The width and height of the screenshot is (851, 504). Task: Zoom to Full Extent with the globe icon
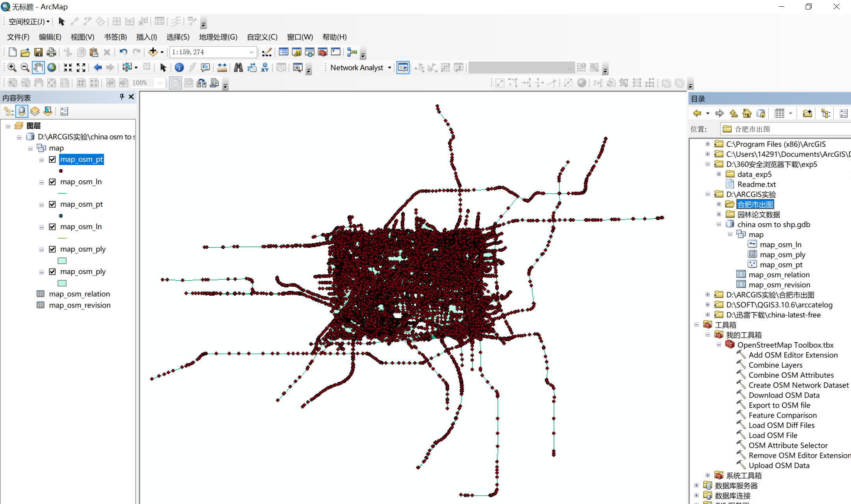(x=52, y=67)
